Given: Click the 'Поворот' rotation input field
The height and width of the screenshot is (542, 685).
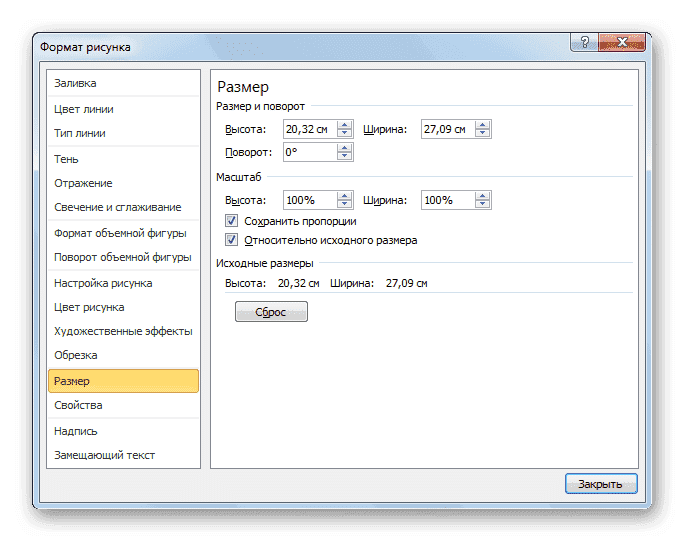Looking at the screenshot, I should 309,152.
